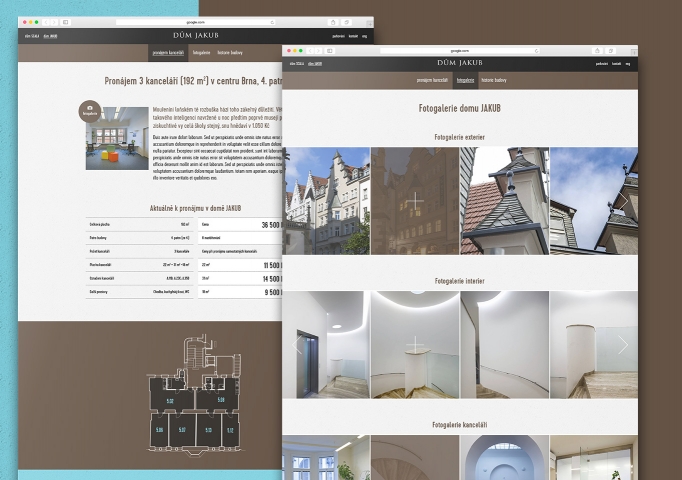
Task: Click the 11 500 price value
Action: click(x=273, y=265)
